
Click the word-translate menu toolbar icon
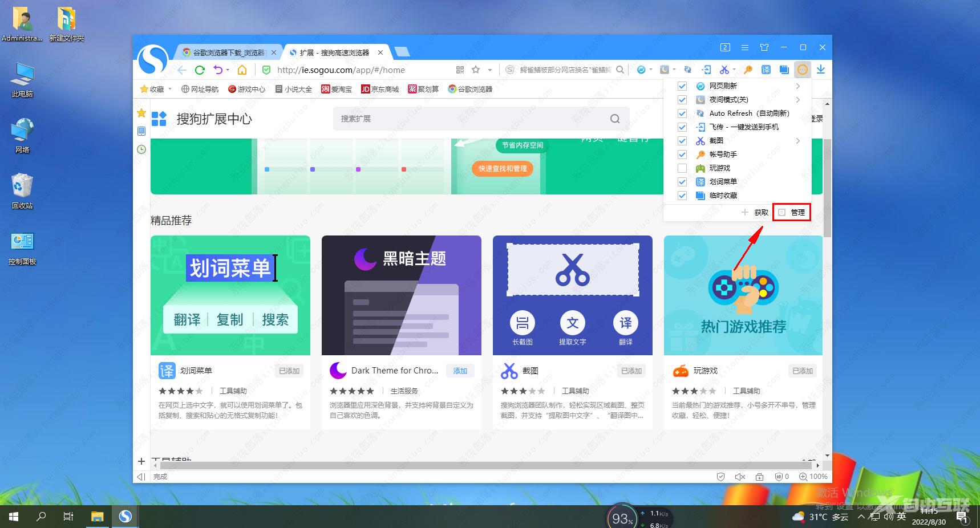[766, 70]
